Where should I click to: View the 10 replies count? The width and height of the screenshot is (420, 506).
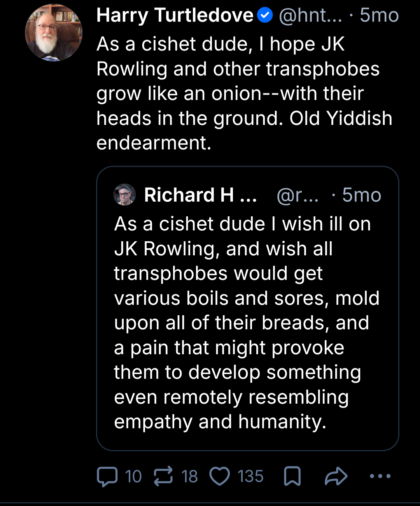133,477
